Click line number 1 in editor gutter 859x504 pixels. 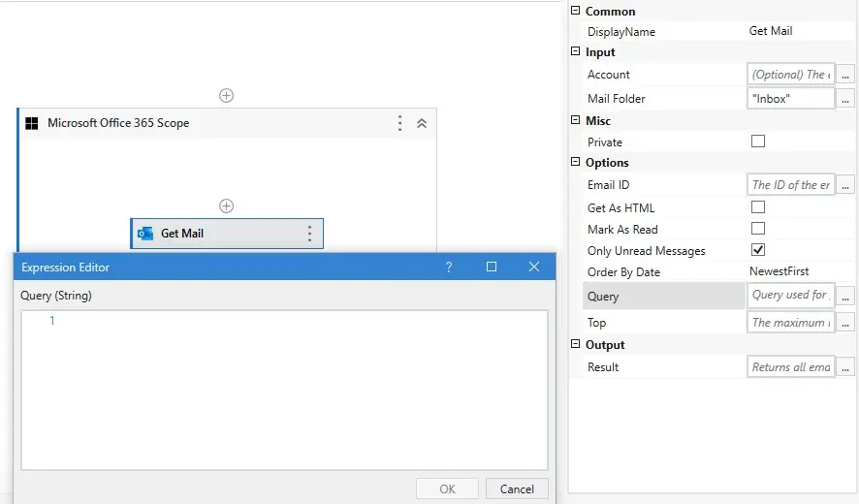click(x=52, y=321)
